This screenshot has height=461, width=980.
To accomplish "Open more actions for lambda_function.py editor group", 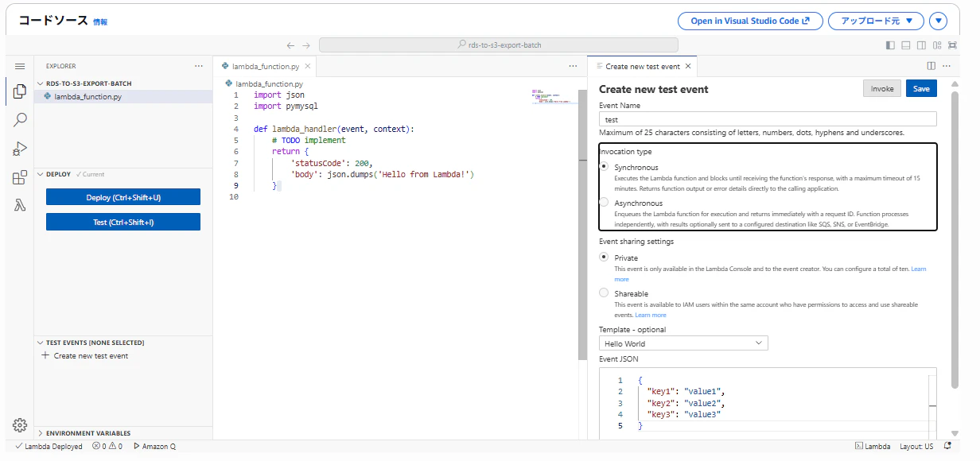I will coord(573,66).
